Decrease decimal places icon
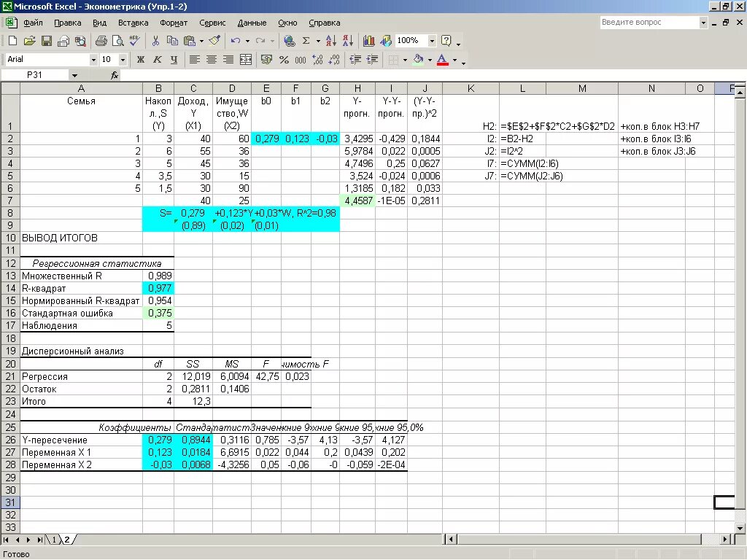 point(334,60)
